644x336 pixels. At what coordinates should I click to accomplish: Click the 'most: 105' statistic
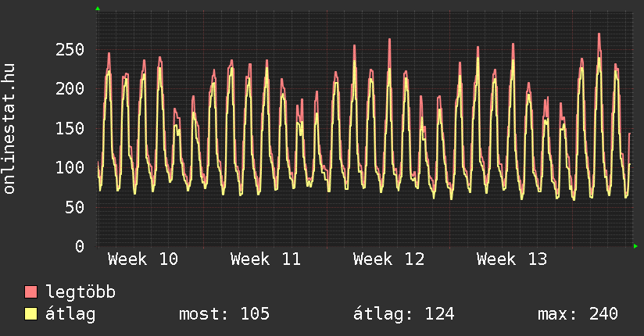point(224,314)
